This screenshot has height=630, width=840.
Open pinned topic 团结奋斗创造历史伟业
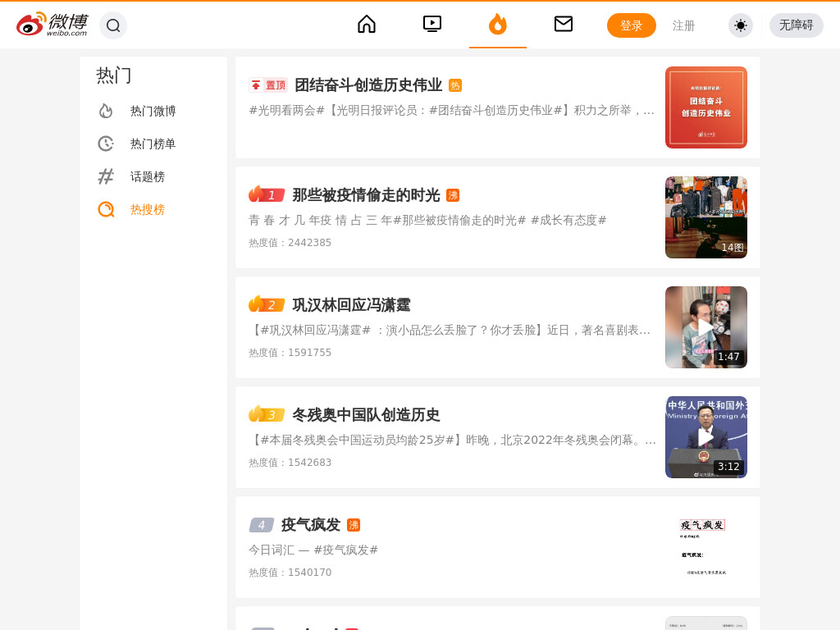point(368,85)
